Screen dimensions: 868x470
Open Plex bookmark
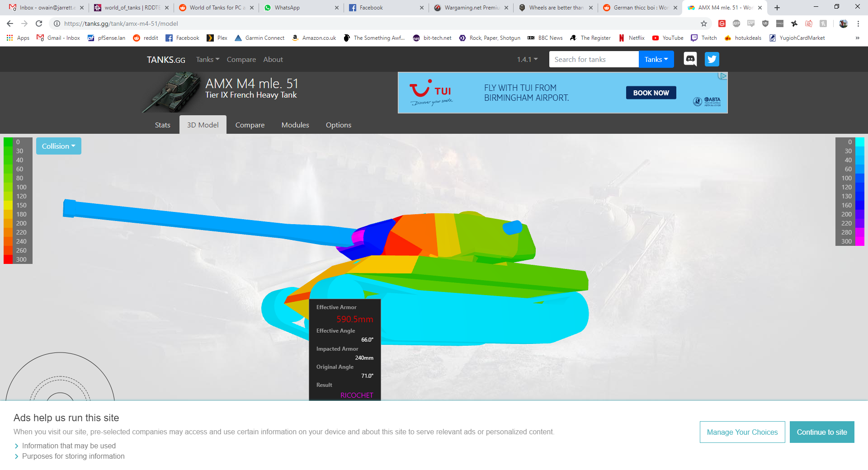pyautogui.click(x=217, y=38)
